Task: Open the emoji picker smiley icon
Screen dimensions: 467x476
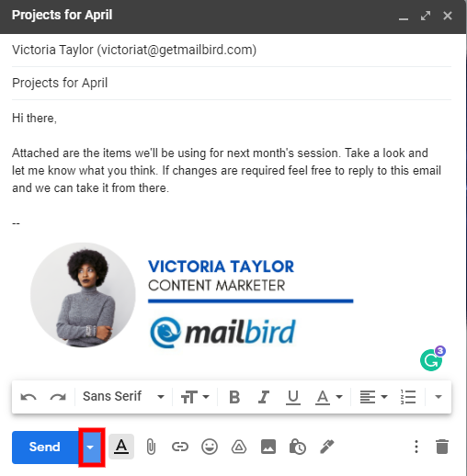Action: [210, 447]
